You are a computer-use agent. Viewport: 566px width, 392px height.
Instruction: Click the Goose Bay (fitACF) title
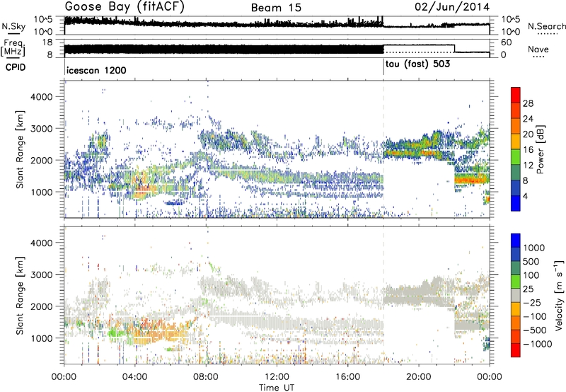(x=125, y=6)
